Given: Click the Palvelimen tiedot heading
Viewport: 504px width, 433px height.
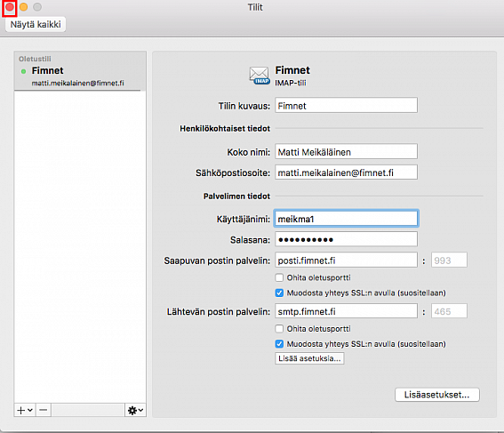Looking at the screenshot, I should point(236,196).
